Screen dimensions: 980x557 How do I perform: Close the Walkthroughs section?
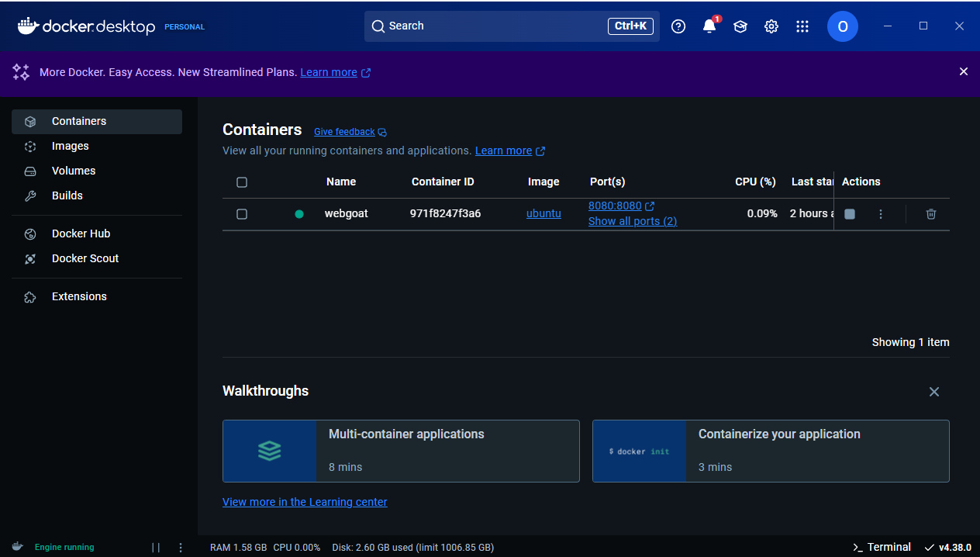934,392
